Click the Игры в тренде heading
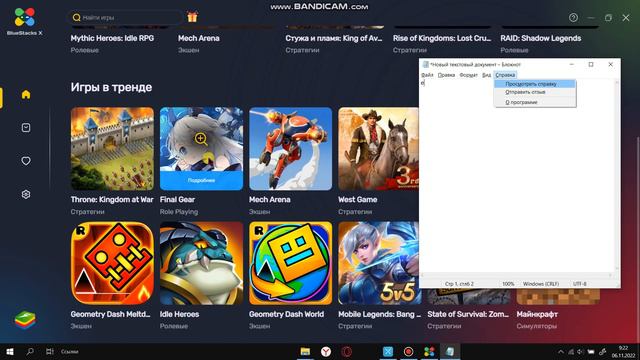Viewport: 640px width, 360px height. click(x=111, y=87)
